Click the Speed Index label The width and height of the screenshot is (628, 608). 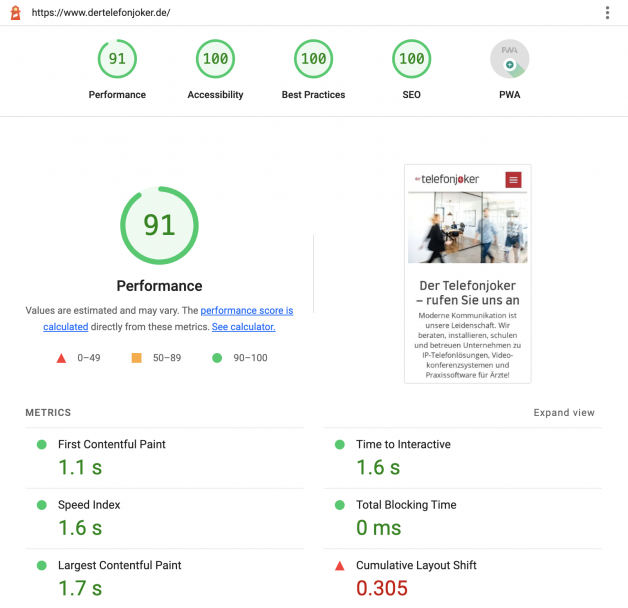click(x=89, y=505)
